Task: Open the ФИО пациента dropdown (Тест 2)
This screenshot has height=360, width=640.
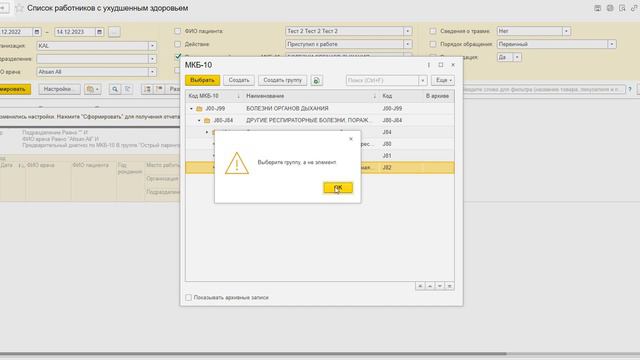Action: coord(407,31)
